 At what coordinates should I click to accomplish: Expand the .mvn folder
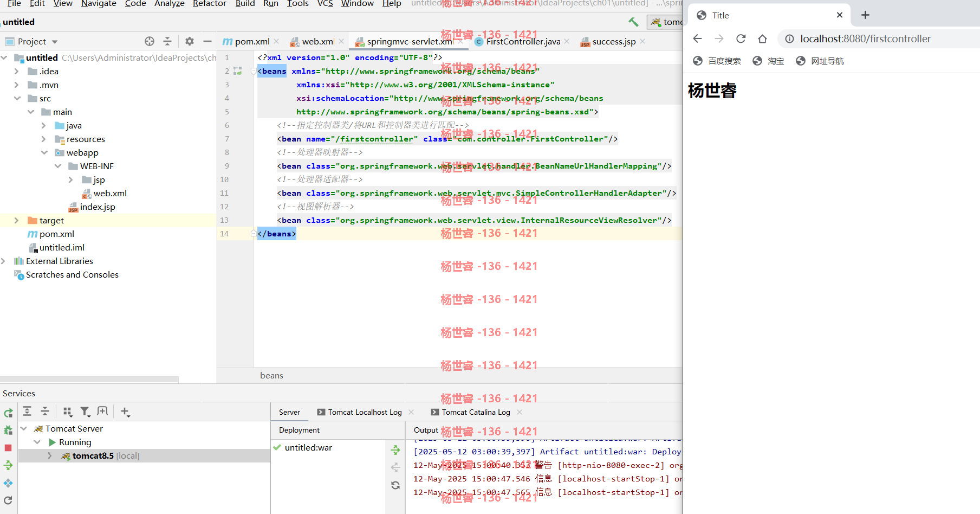[16, 85]
